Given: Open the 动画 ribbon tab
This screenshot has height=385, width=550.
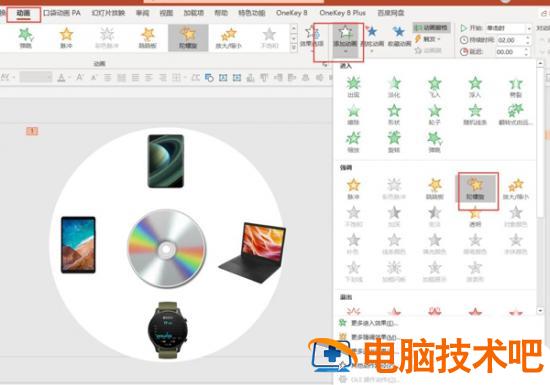Looking at the screenshot, I should [x=24, y=13].
